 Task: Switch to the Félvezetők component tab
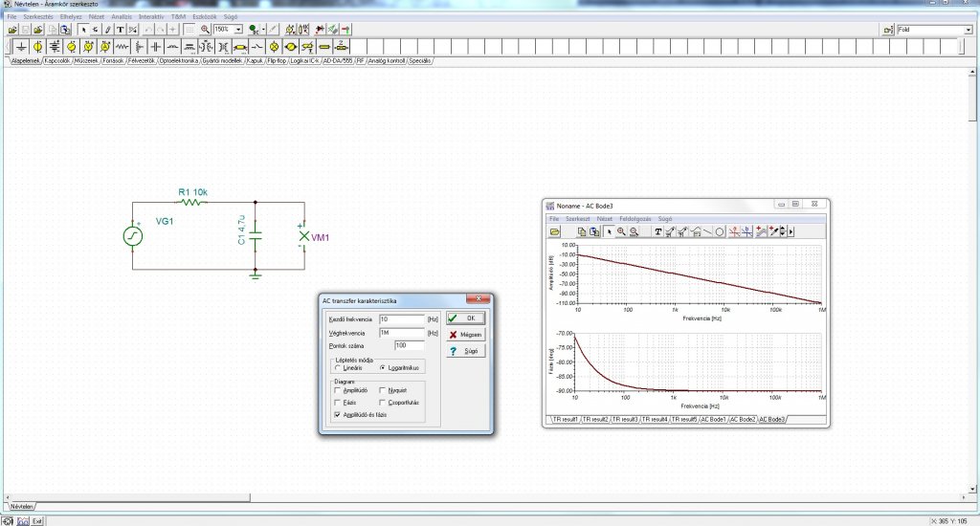(143, 60)
